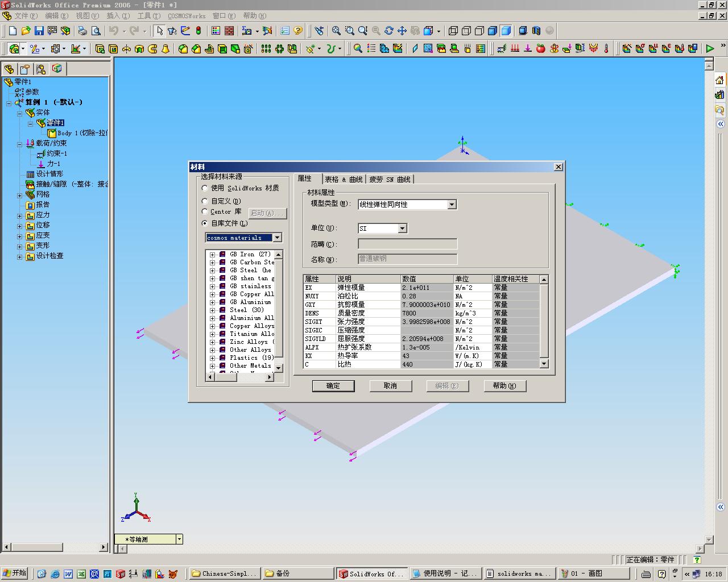Open the cosmos materials library dropdown
Image resolution: width=728 pixels, height=582 pixels.
point(277,238)
